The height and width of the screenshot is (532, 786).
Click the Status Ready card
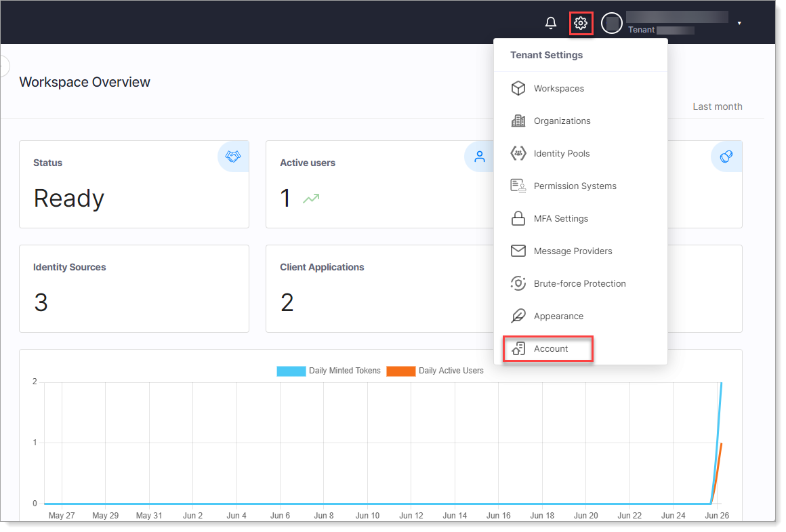(x=134, y=184)
